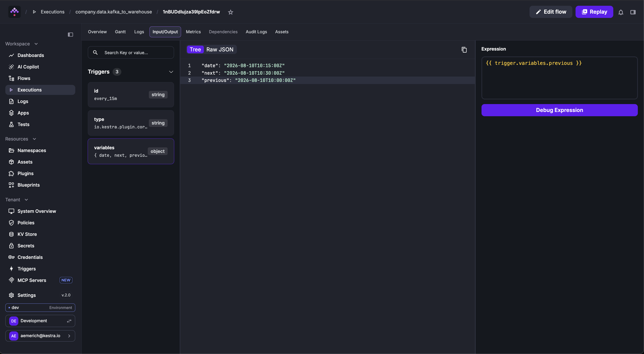Screen dimensions: 644x354
Task: Click execution ID 1nBUDdlujza39lpEoZfdrw breadcrumb
Action: (x=191, y=12)
